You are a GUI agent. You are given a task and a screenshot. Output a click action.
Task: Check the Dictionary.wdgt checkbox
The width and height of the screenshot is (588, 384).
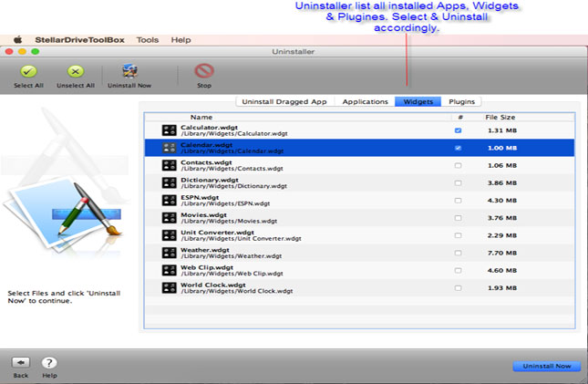point(458,182)
